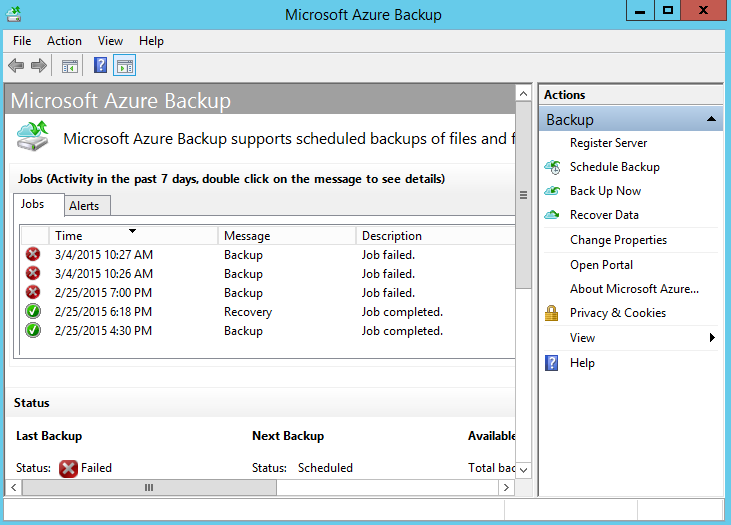Viewport: 731px width, 525px height.
Task: Click the Description column header
Action: tap(435, 236)
